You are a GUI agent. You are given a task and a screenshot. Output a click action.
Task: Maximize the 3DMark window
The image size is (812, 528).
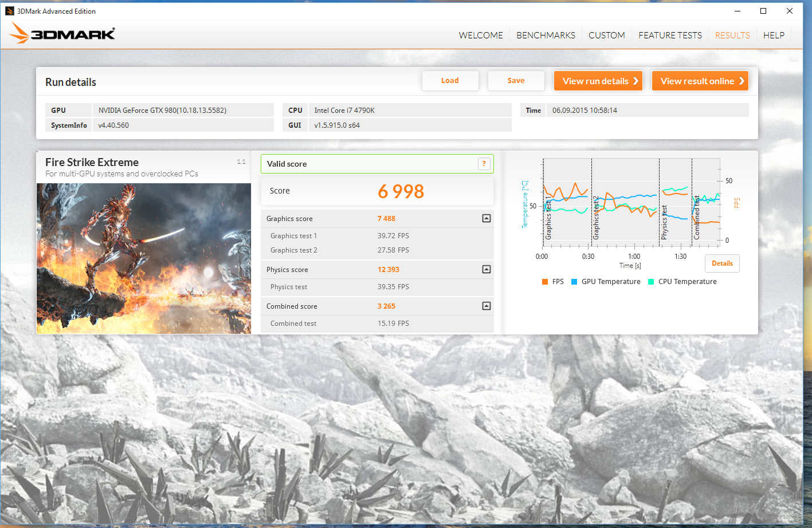(x=763, y=11)
